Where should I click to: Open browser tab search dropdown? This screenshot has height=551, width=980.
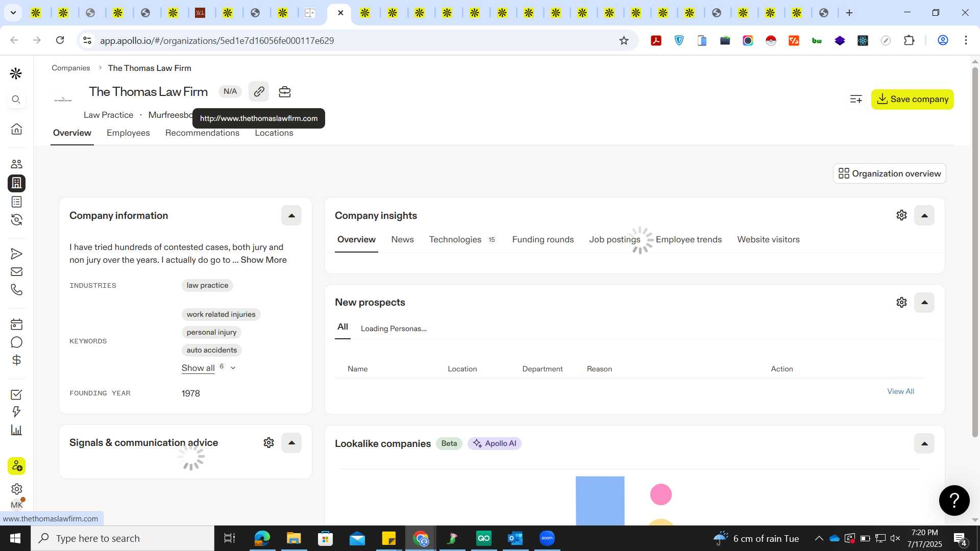tap(13, 12)
